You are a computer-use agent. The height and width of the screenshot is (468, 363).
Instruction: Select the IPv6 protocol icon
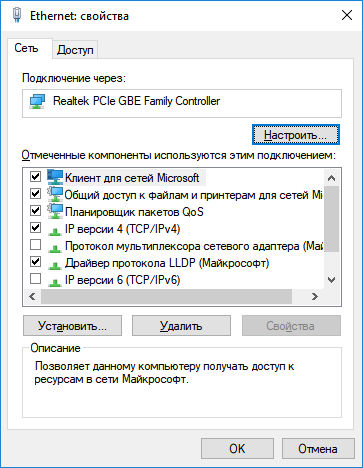coord(54,282)
